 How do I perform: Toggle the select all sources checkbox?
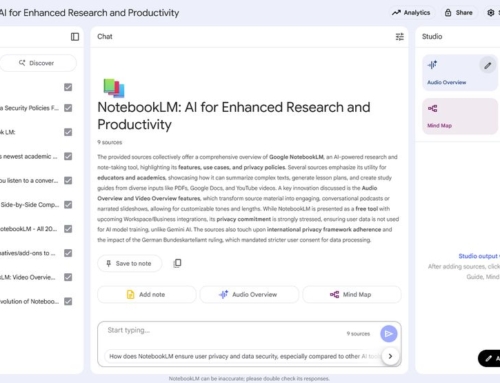point(68,87)
